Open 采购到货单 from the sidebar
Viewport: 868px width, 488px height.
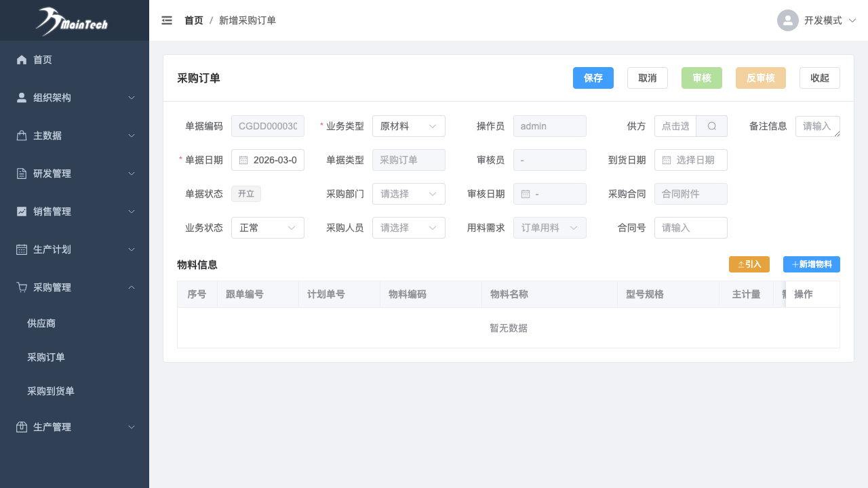pos(51,391)
